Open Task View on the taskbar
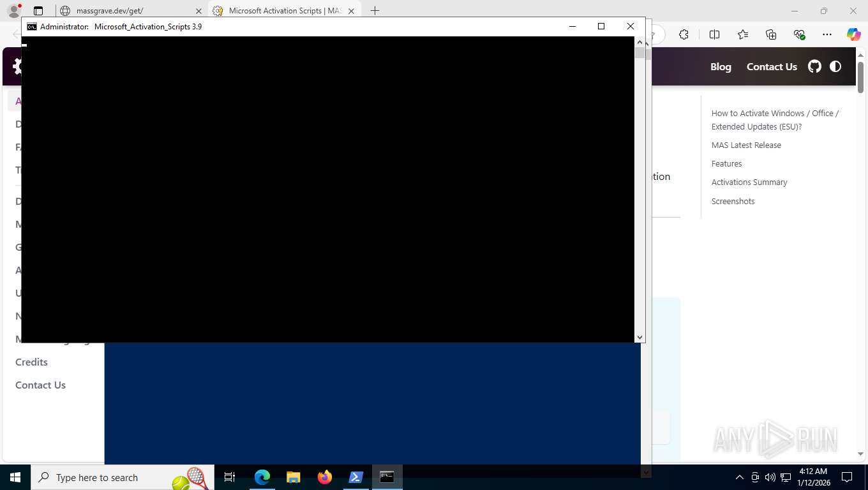Viewport: 868px width, 490px height. [x=230, y=477]
